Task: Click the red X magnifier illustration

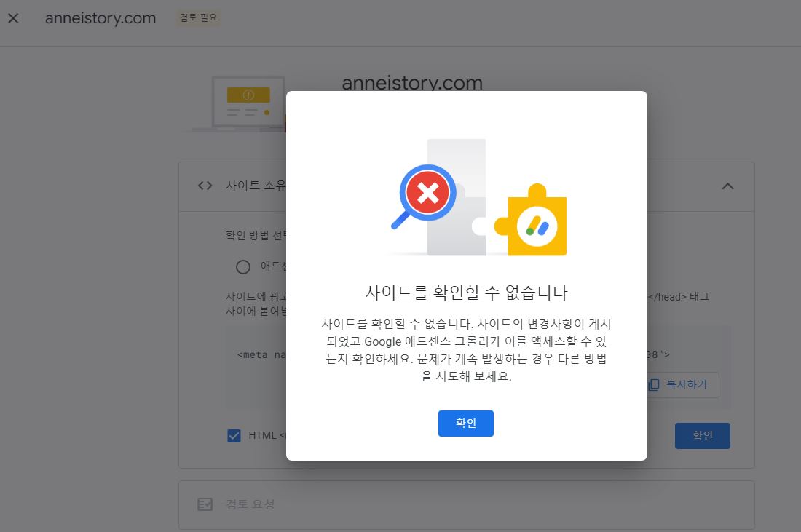Action: pyautogui.click(x=425, y=196)
